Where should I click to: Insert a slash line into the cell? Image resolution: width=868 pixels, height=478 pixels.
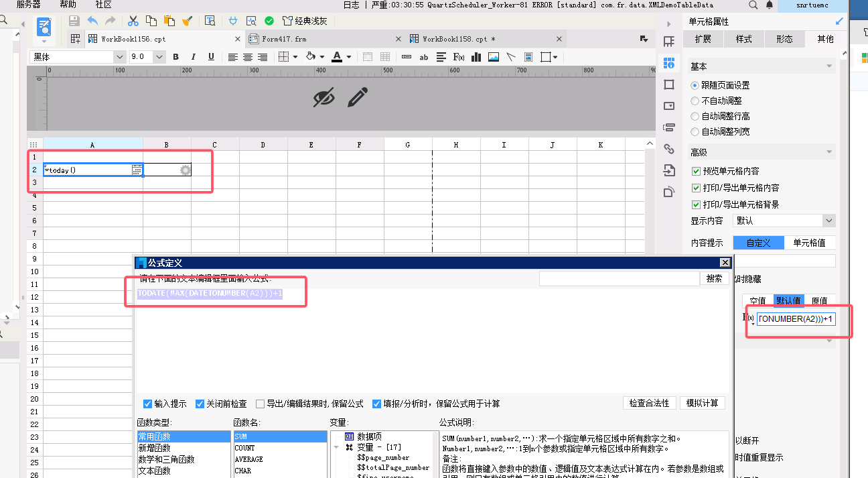pos(511,57)
